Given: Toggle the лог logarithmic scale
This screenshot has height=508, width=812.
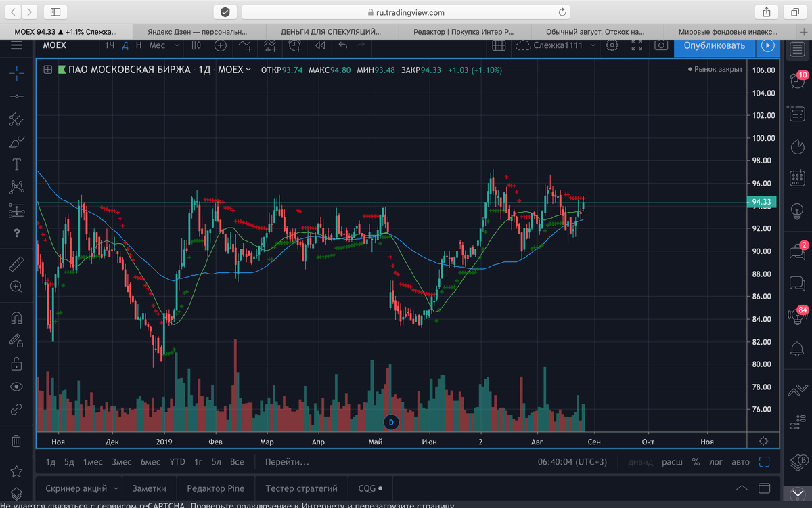Looking at the screenshot, I should 716,462.
